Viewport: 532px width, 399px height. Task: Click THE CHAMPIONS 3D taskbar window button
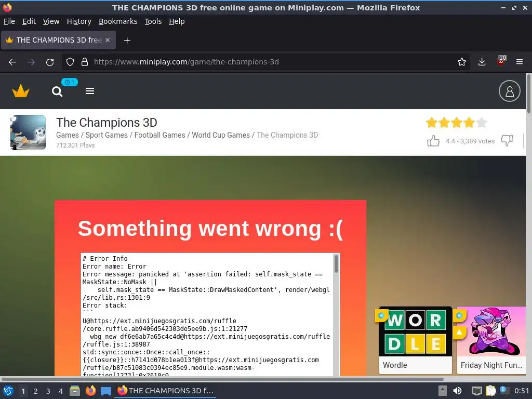pos(165,391)
